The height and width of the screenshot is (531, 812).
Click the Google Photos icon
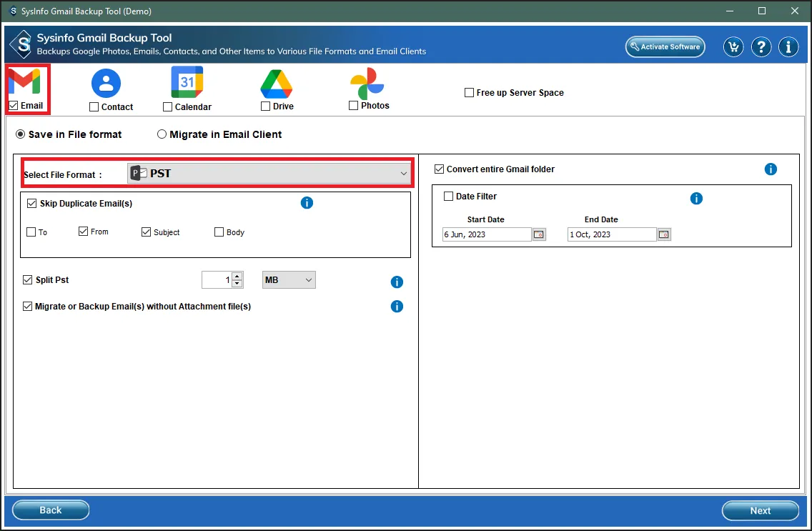pyautogui.click(x=367, y=84)
